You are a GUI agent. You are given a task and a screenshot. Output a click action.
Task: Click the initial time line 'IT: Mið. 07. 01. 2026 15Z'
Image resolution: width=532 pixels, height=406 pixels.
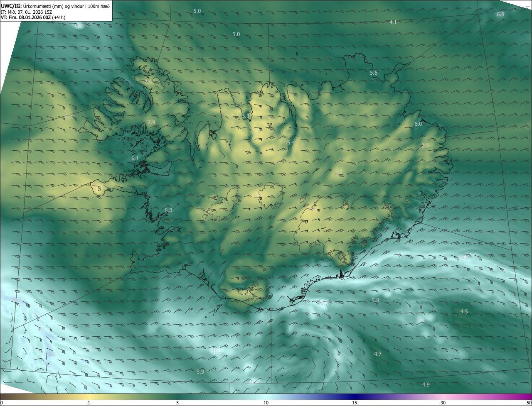click(26, 12)
